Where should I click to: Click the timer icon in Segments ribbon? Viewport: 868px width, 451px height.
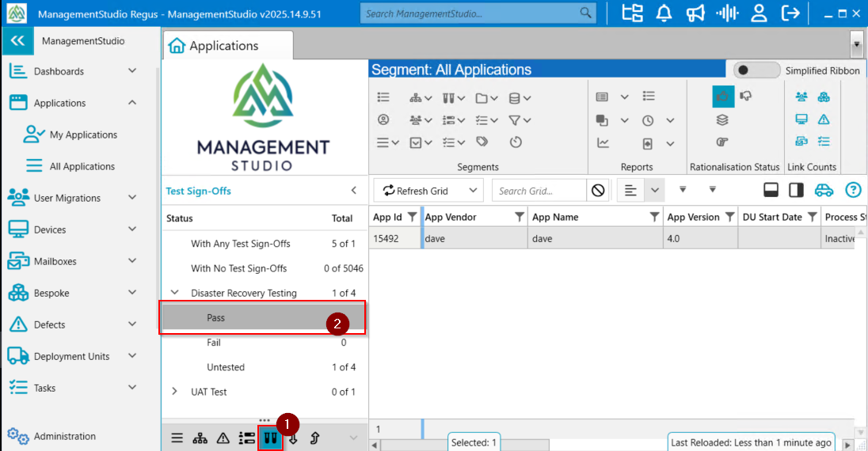(516, 142)
